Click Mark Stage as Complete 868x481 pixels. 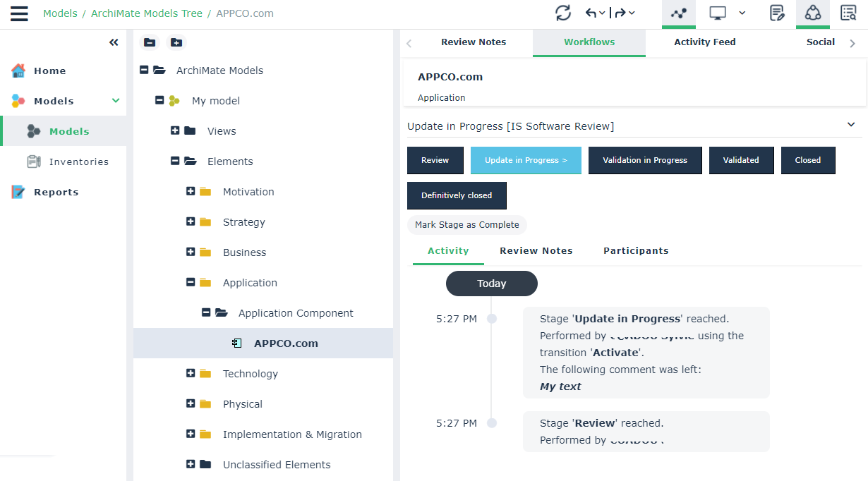pos(466,225)
